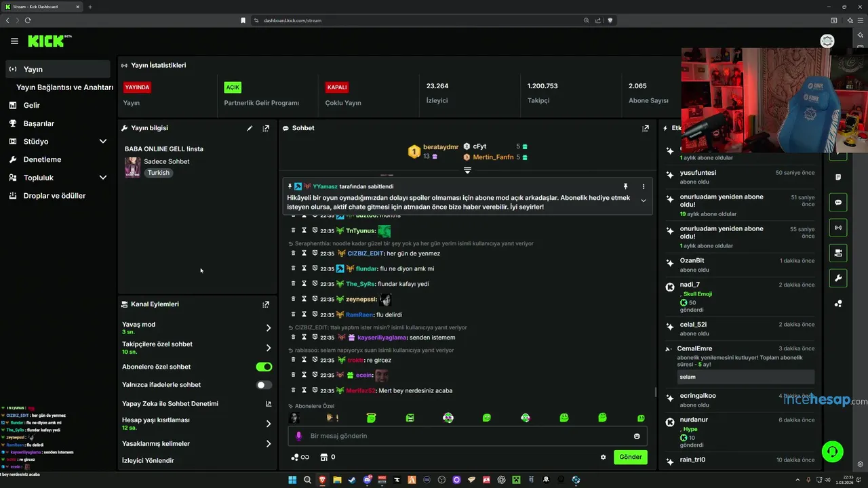Open the channel points infinity icon

coord(300,457)
